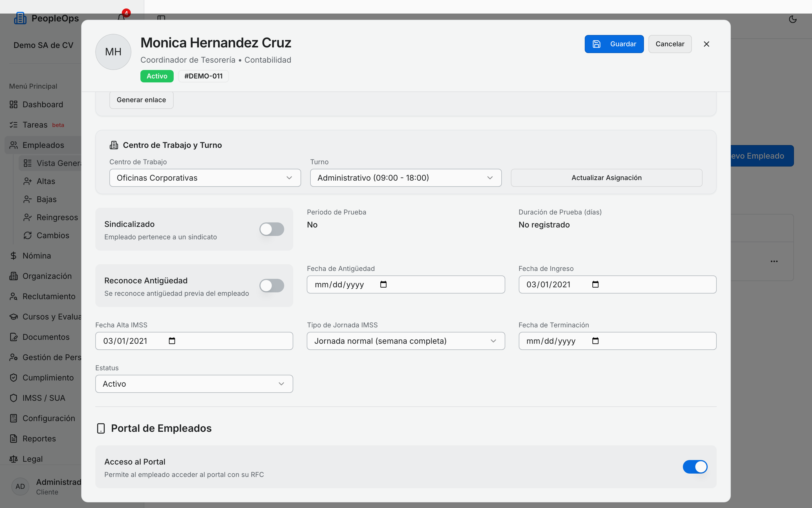Image resolution: width=812 pixels, height=508 pixels.
Task: Click the Empleados people icon
Action: pos(14,145)
